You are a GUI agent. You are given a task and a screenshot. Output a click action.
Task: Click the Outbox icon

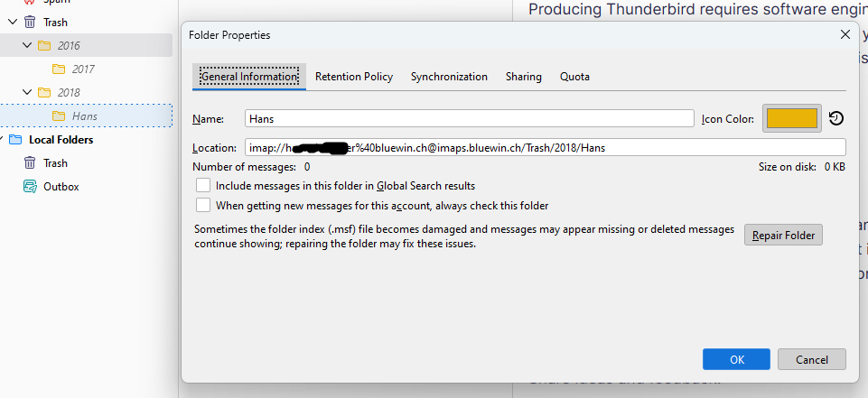pos(30,187)
